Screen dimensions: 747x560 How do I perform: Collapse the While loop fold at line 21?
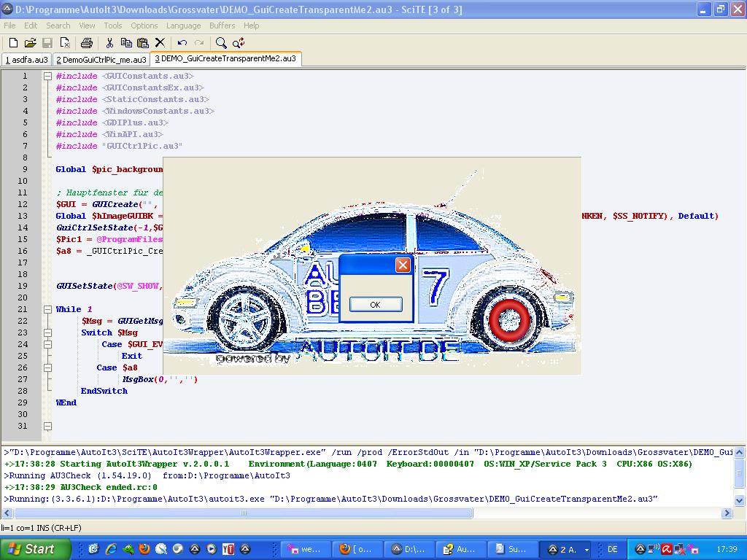click(x=47, y=309)
